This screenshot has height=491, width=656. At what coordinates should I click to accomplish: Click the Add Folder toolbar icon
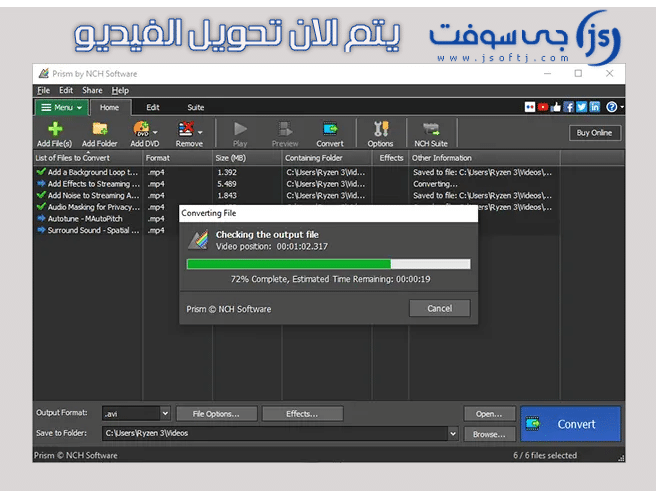pyautogui.click(x=100, y=129)
